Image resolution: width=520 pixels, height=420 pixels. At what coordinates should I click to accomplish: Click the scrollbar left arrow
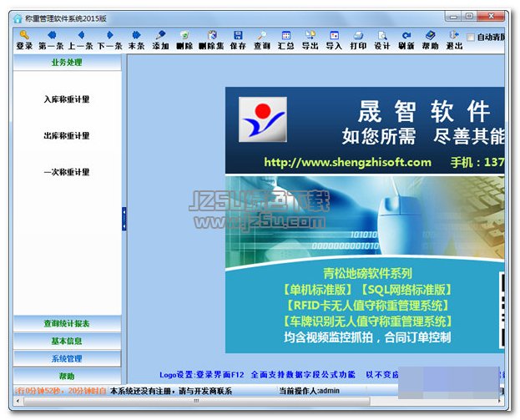tap(18, 401)
